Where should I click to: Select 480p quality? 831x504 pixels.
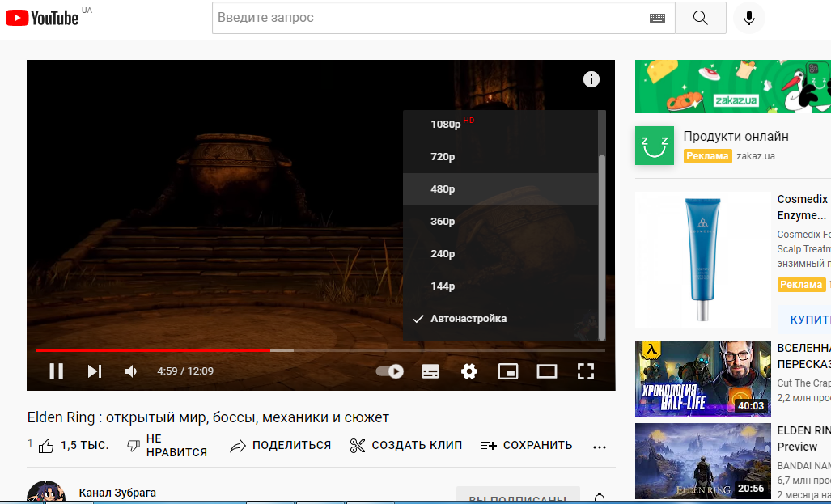click(500, 189)
